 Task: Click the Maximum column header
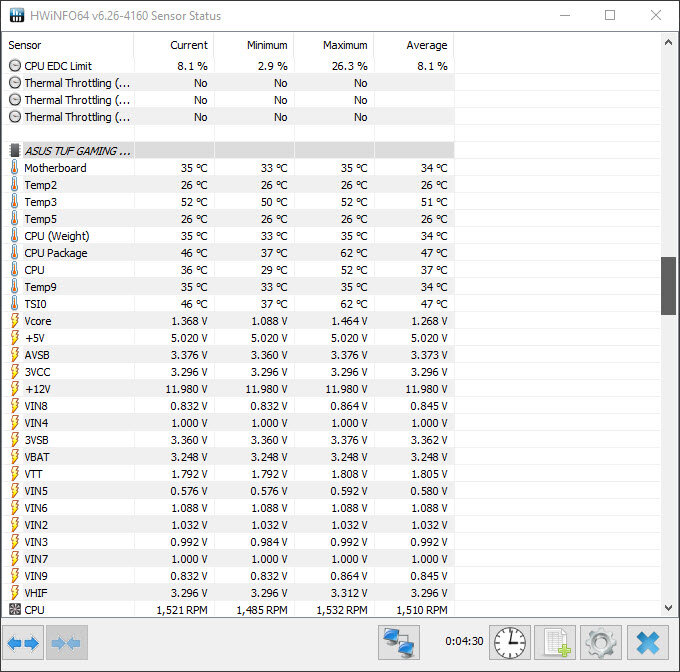coord(345,45)
